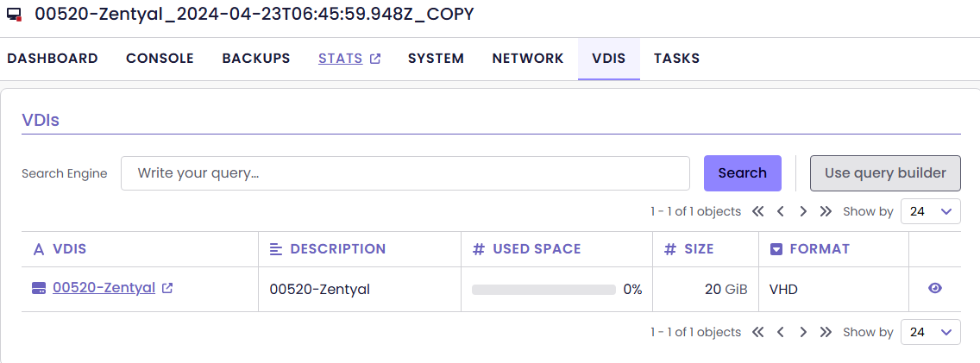The height and width of the screenshot is (363, 980).
Task: Click the VM icon next to the title
Action: pos(15,15)
